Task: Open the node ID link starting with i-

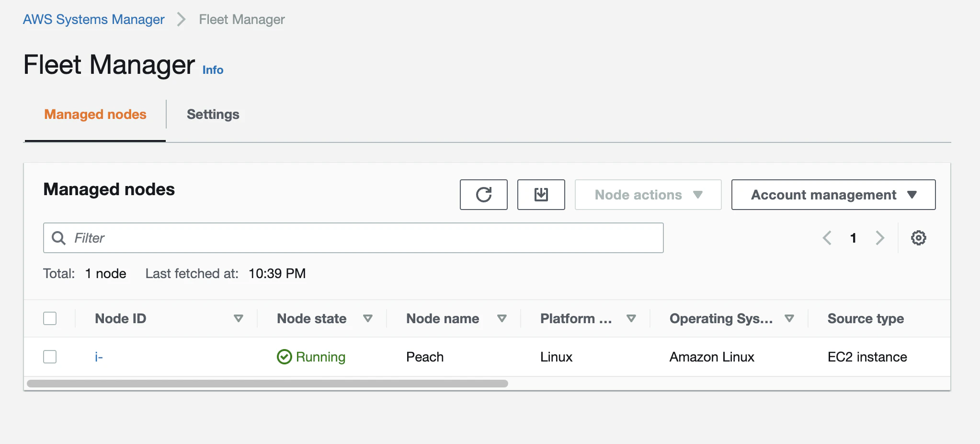Action: point(99,357)
